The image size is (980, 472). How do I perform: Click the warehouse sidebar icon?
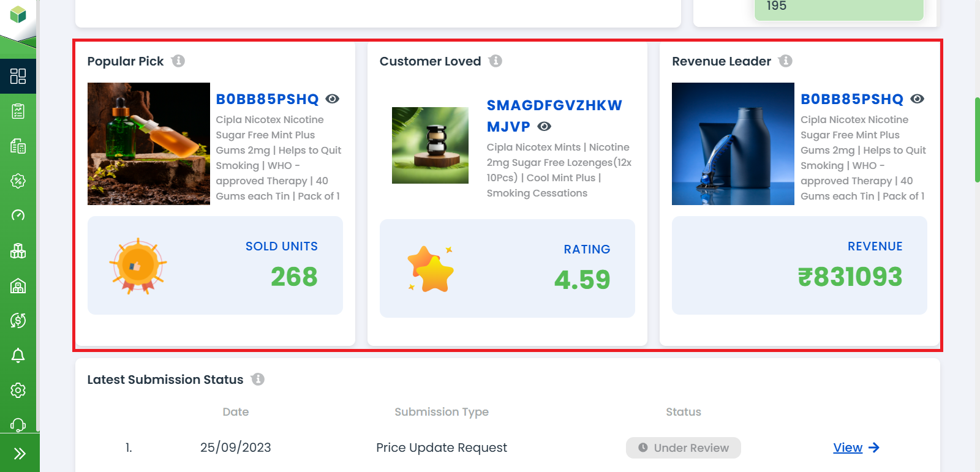click(18, 285)
